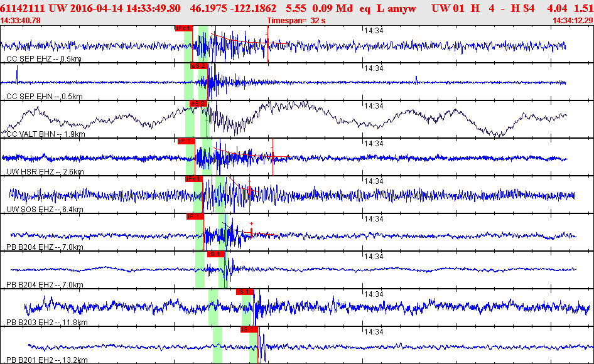Click the 'PB B201 EH2 -- 13.2km' station label
The image size is (594, 364).
[47, 360]
